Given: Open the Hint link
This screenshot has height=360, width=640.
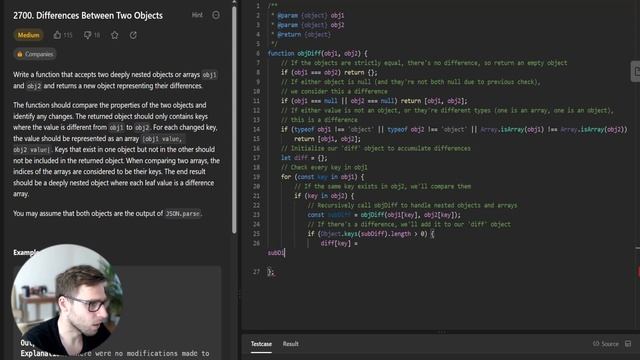Looking at the screenshot, I should [x=197, y=15].
